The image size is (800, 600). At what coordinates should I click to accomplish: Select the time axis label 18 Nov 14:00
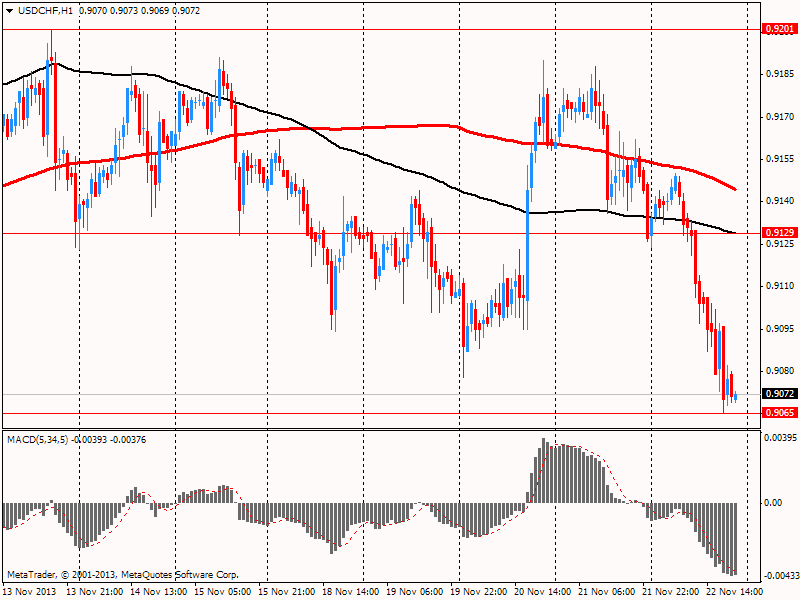pos(351,592)
